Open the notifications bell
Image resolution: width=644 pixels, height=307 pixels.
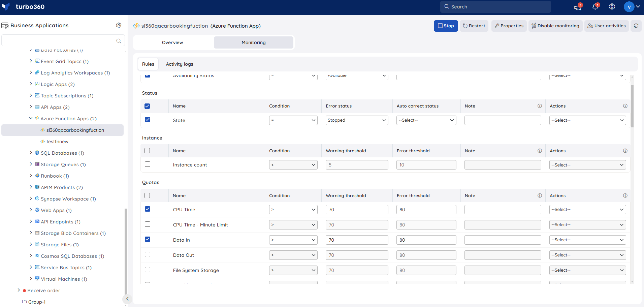(595, 7)
